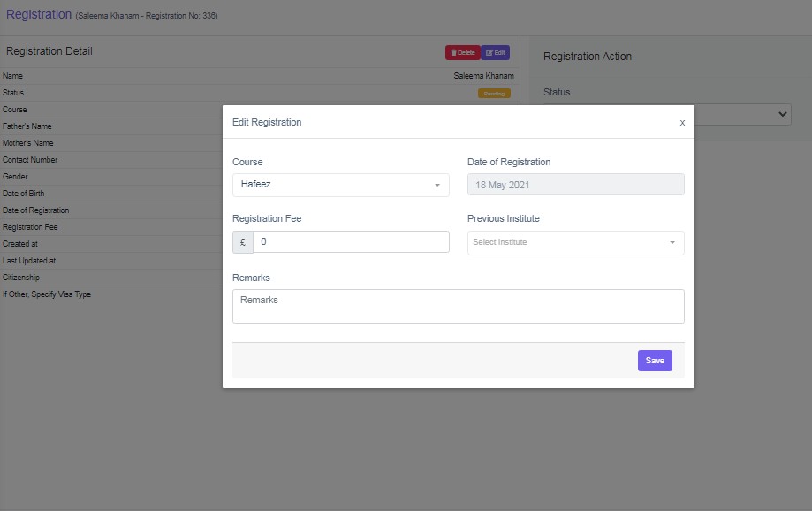Screen dimensions: 812x511
Task: Click the Edit Registration dialog title
Action: click(267, 122)
